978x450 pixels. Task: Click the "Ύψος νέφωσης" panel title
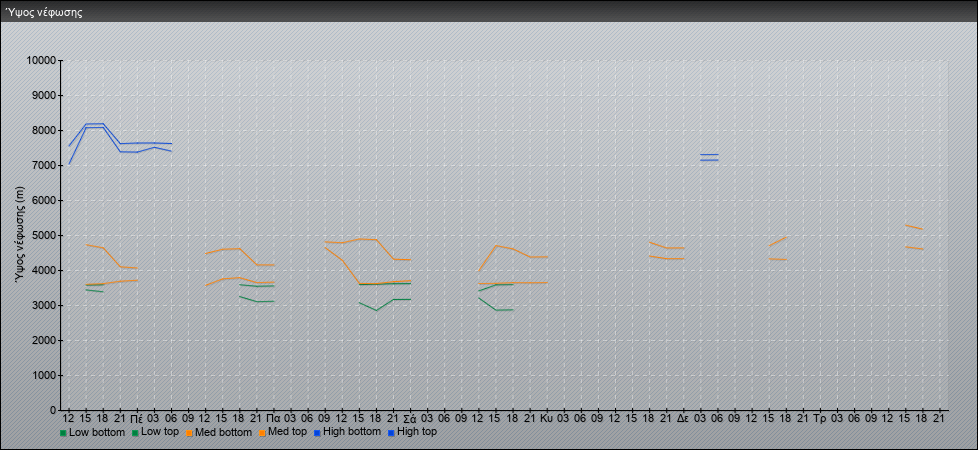point(44,12)
